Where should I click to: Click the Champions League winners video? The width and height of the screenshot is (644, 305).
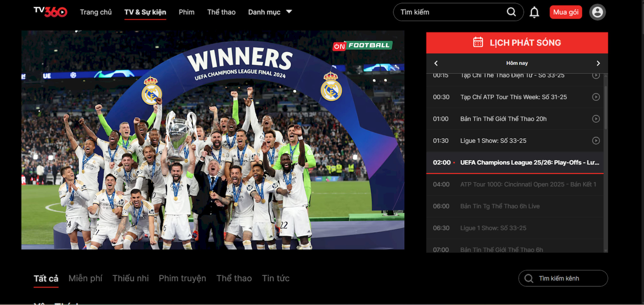click(213, 140)
